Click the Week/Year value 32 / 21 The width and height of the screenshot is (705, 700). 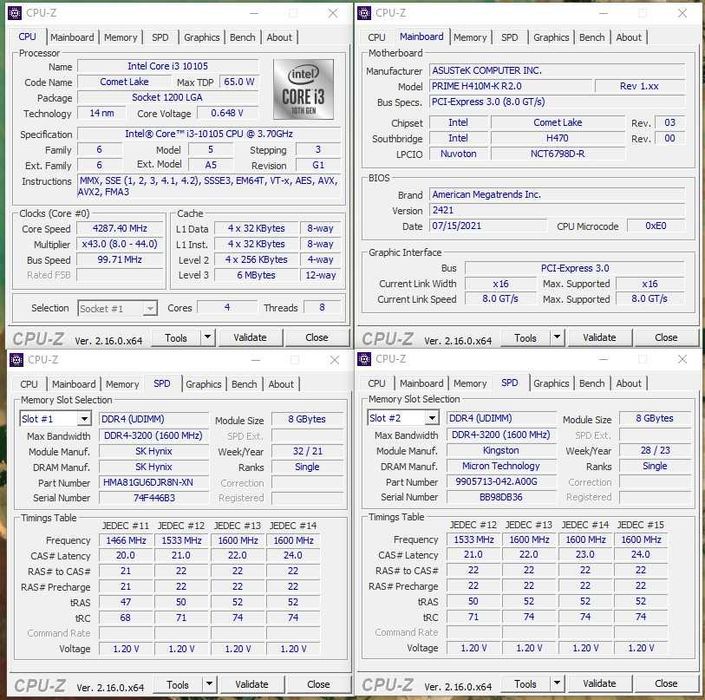coord(307,451)
